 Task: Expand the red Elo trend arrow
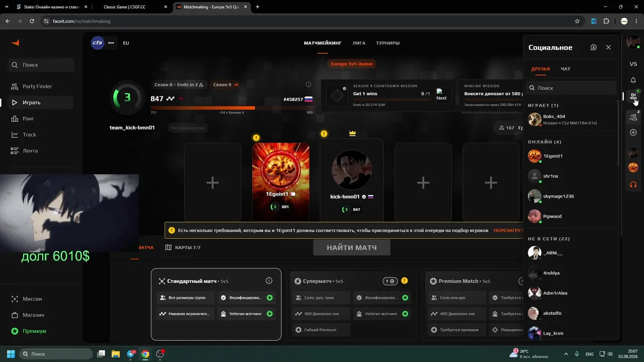point(181,99)
